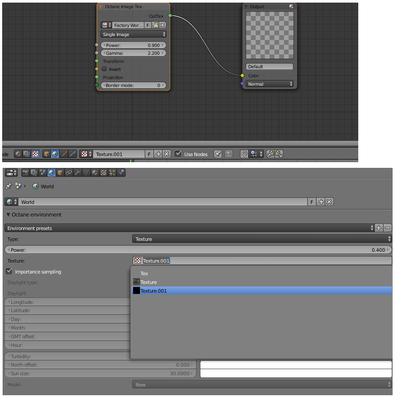Add new environment preset plus button

pos(379,228)
